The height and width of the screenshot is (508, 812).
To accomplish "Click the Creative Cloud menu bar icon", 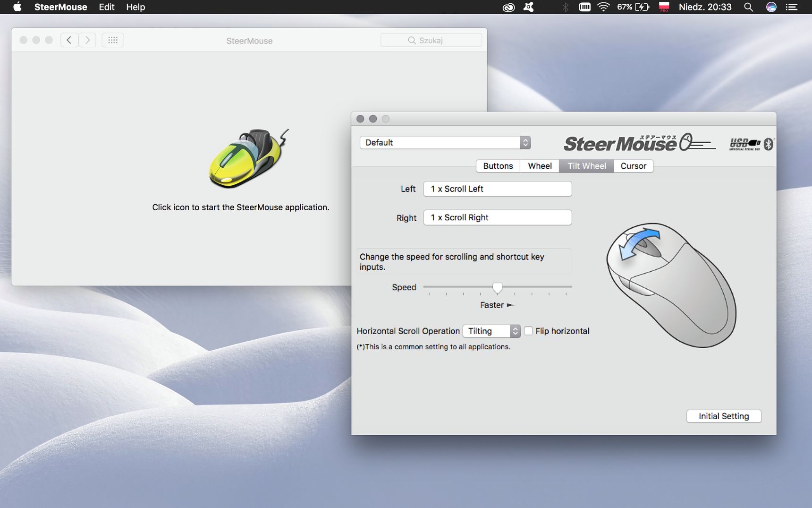I will (508, 7).
